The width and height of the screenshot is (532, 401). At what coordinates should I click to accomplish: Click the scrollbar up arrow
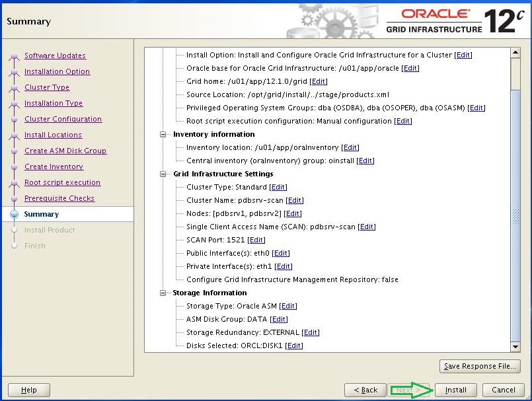pyautogui.click(x=515, y=53)
